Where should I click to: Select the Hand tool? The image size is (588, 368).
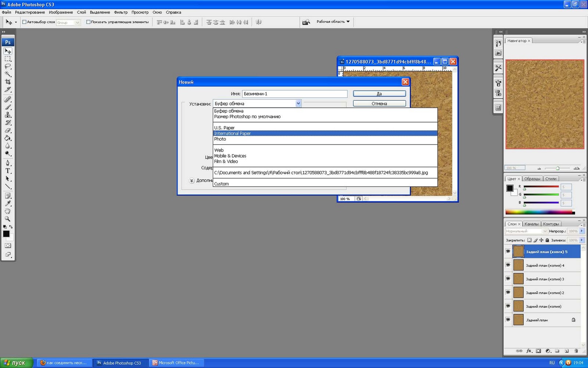pos(8,211)
